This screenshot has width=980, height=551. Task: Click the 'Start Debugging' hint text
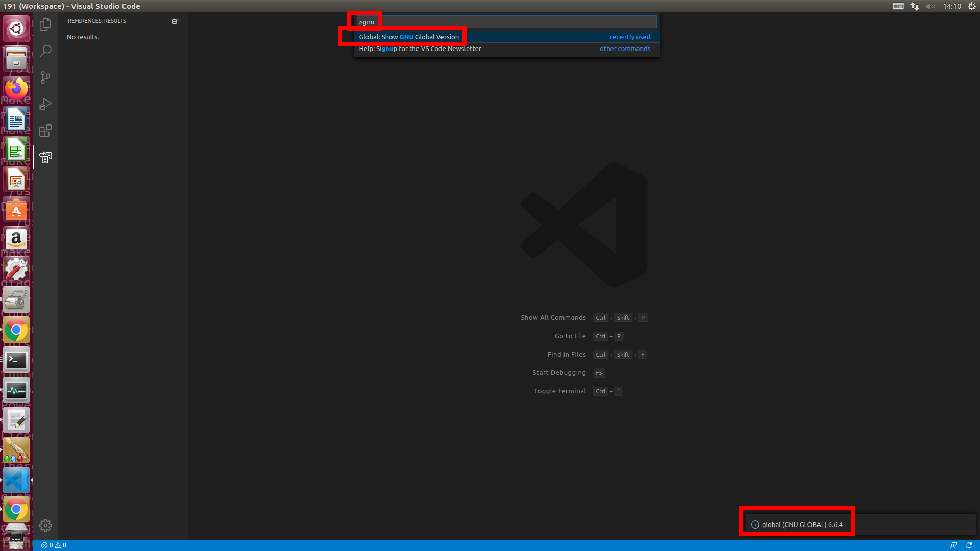point(559,373)
